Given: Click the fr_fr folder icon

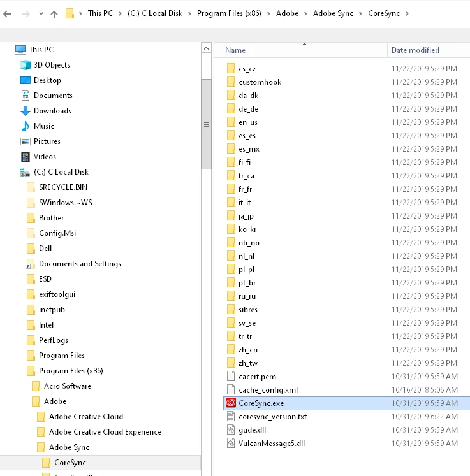Looking at the screenshot, I should click(x=231, y=189).
